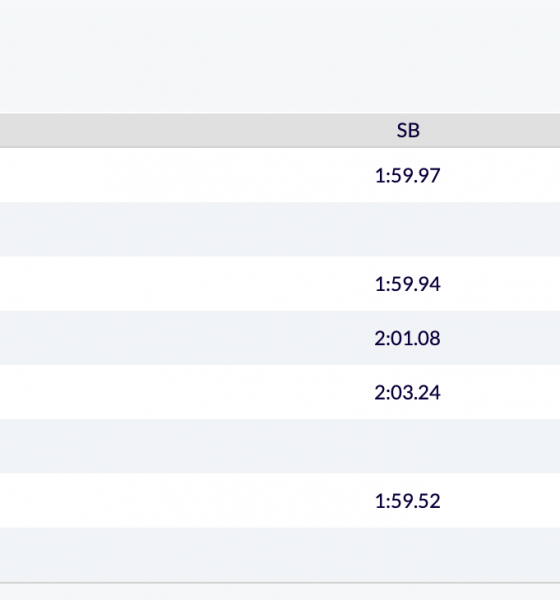
Task: Select the white row containing 1:59.97
Action: [x=280, y=175]
